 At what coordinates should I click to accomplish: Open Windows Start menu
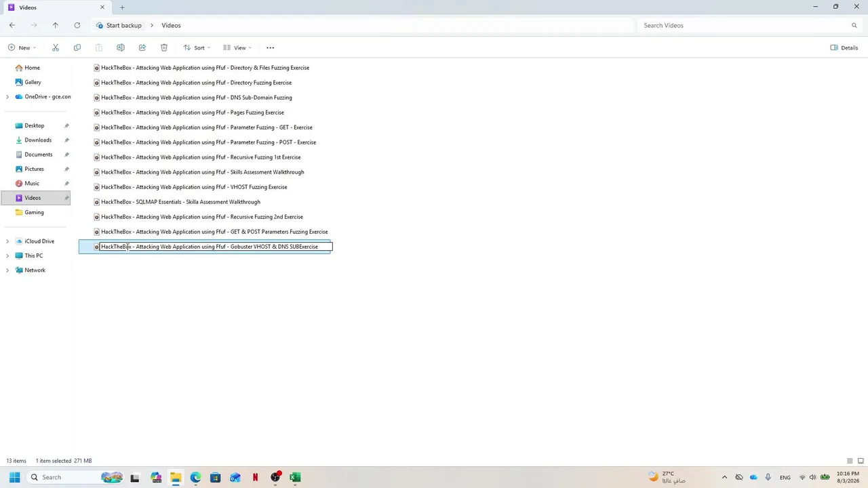click(x=15, y=477)
